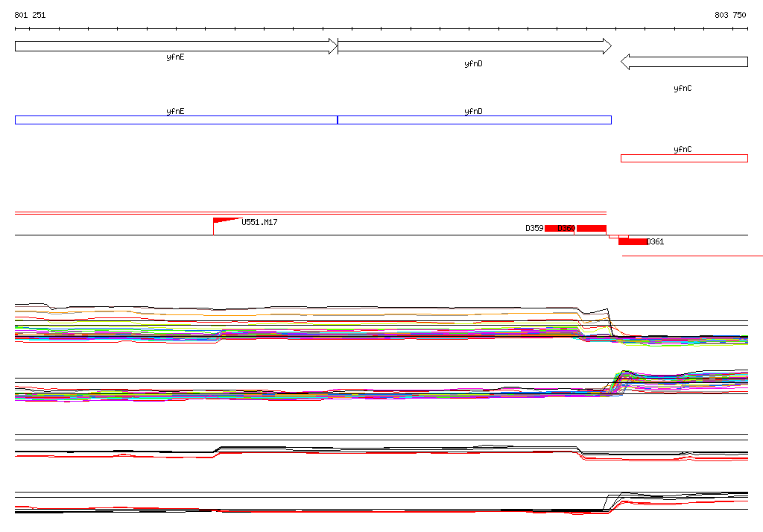This screenshot has height=532, width=763.
Task: Click the yfnC label under the arrow
Action: [683, 88]
